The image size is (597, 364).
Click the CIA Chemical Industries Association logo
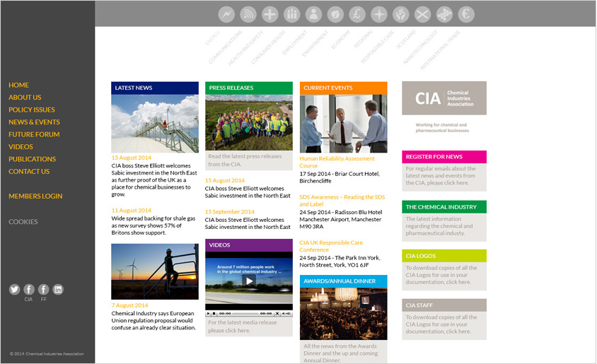coord(444,98)
